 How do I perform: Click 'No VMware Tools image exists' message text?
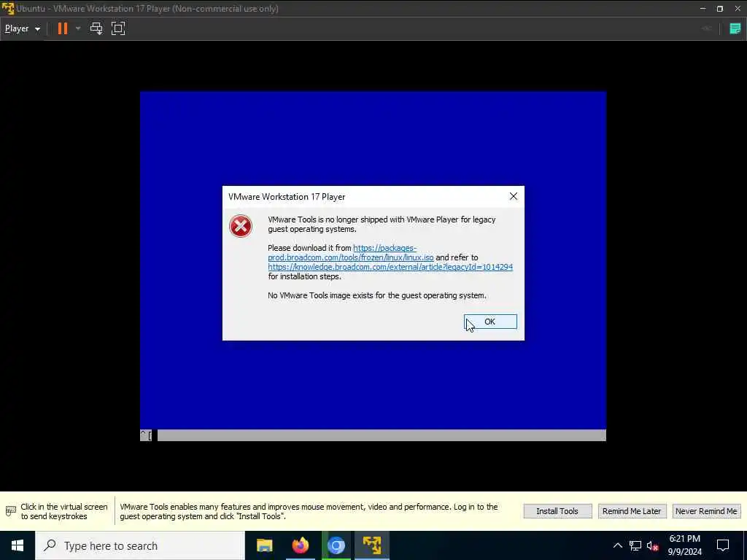[x=377, y=295]
